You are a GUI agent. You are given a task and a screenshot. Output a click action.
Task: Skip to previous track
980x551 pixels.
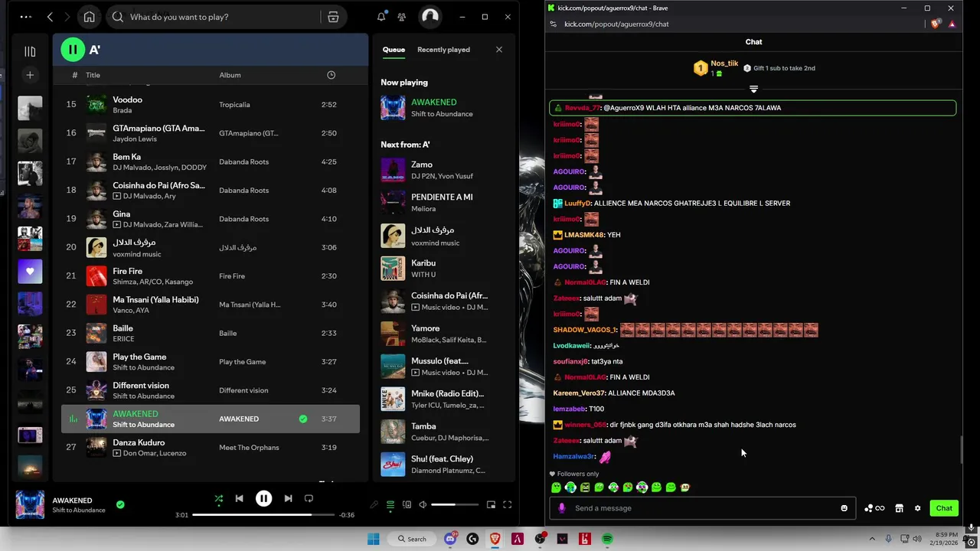[x=239, y=498]
